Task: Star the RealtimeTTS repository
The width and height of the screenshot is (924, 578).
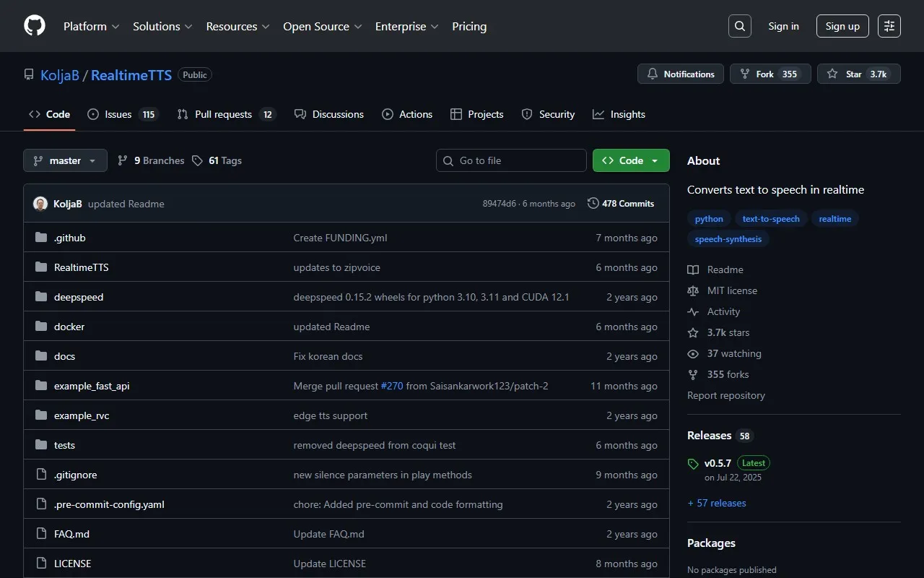Action: 858,74
